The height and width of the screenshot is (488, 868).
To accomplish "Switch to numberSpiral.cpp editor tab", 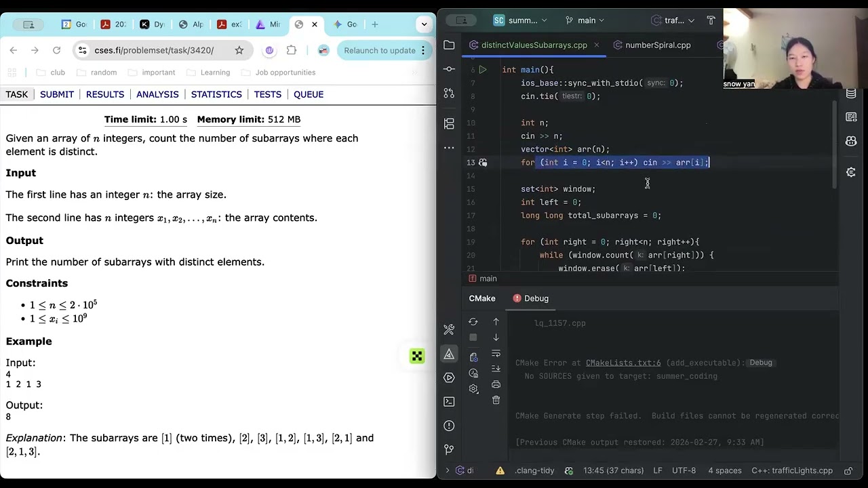I will [x=657, y=45].
